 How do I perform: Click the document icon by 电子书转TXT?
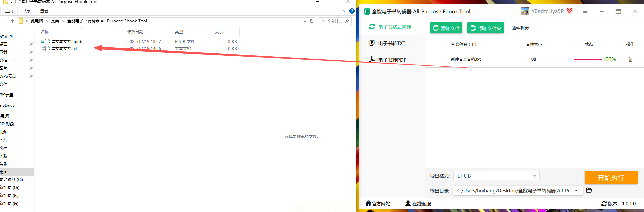pyautogui.click(x=372, y=43)
